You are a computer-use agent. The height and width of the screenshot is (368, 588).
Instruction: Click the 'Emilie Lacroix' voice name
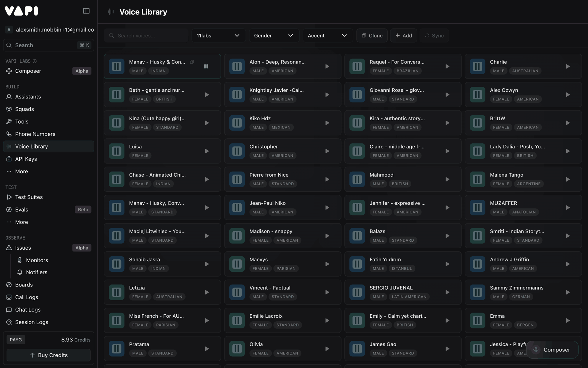pyautogui.click(x=266, y=316)
